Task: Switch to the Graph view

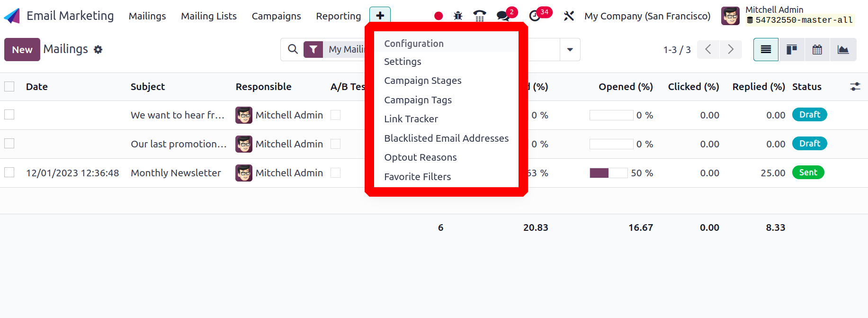Action: (843, 49)
